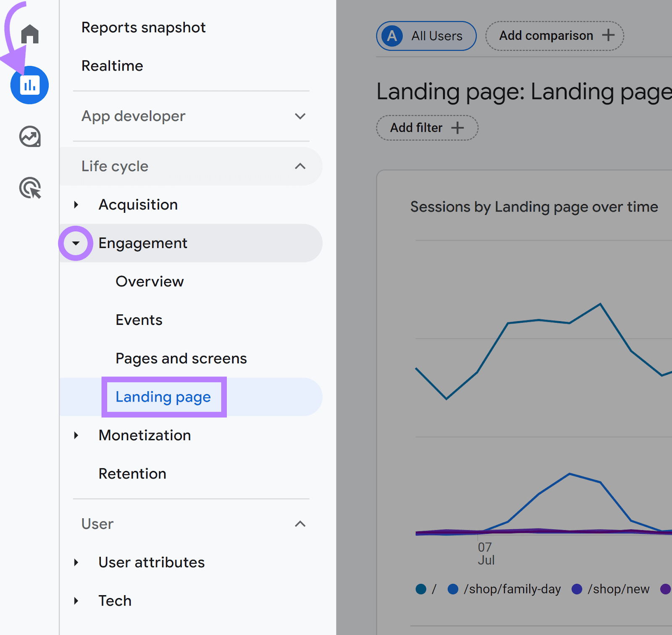Expand the App developer section
The width and height of the screenshot is (672, 635).
299,116
